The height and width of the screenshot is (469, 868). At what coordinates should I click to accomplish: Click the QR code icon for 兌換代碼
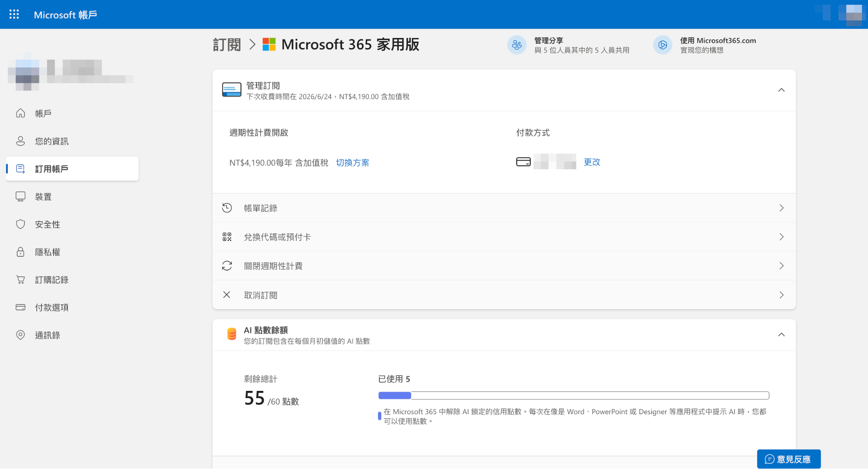pos(227,237)
